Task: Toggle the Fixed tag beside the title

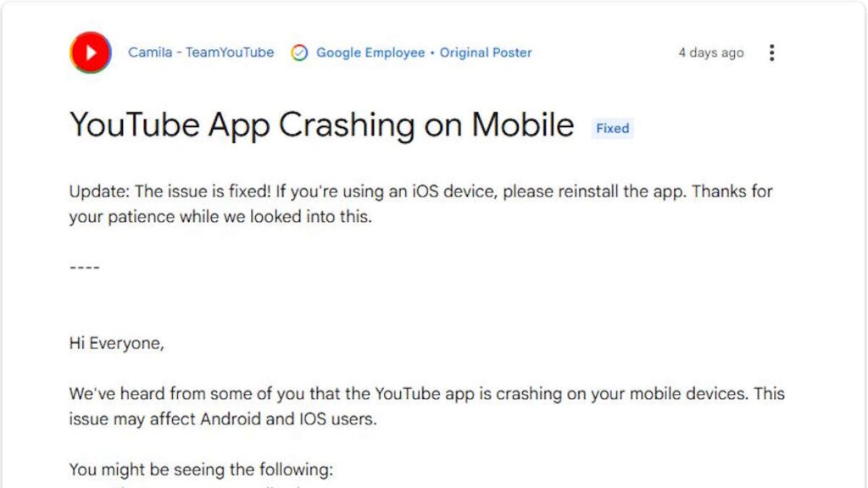Action: click(612, 128)
